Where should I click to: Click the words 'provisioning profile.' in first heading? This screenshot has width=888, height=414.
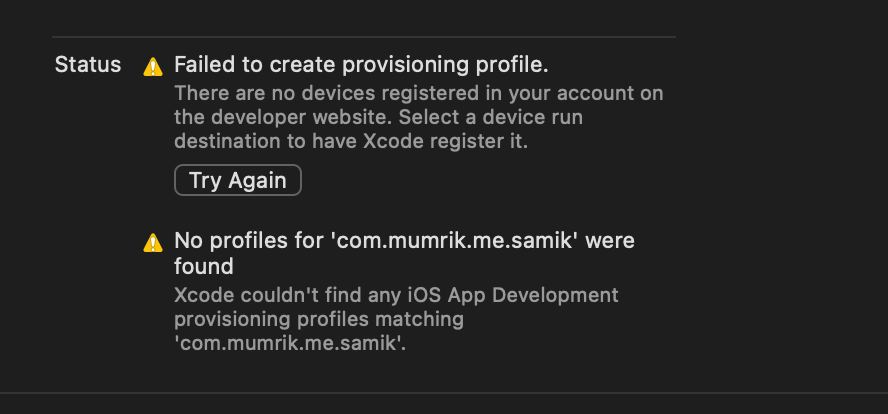[445, 65]
